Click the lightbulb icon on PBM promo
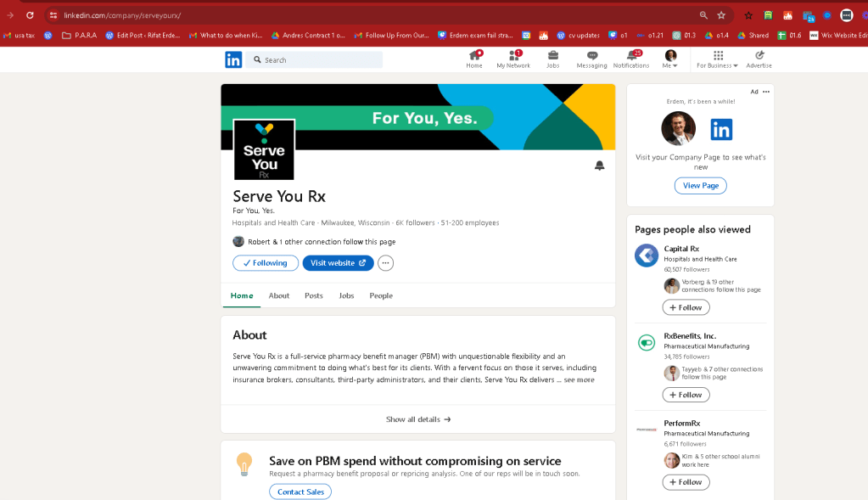Viewport: 868px width, 500px height. 244,464
